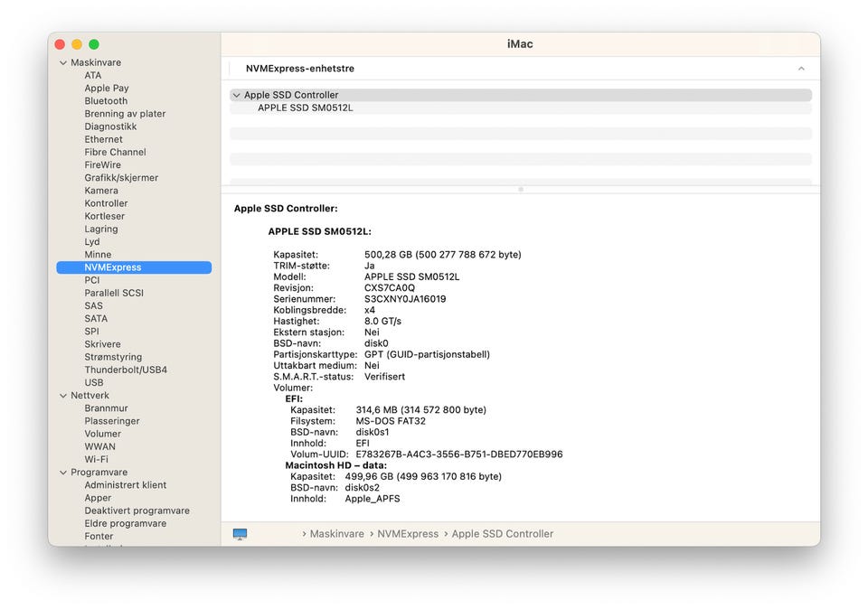Screen dimensions: 868x609
Task: Open Apple Pay hardware info
Action: (x=107, y=88)
